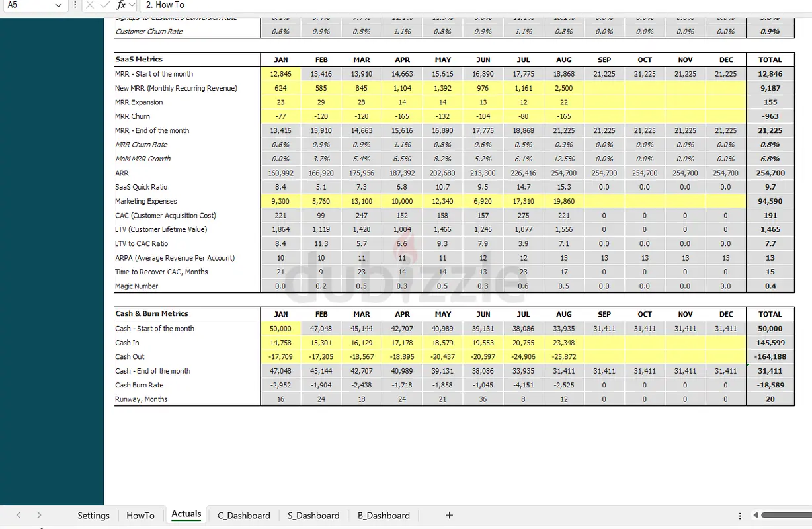Viewport: 812px width, 529px height.
Task: Open the HowTo sheet tab
Action: click(140, 516)
